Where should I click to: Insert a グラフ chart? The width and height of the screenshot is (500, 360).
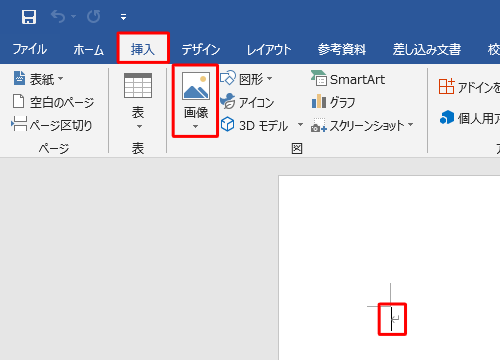point(334,102)
